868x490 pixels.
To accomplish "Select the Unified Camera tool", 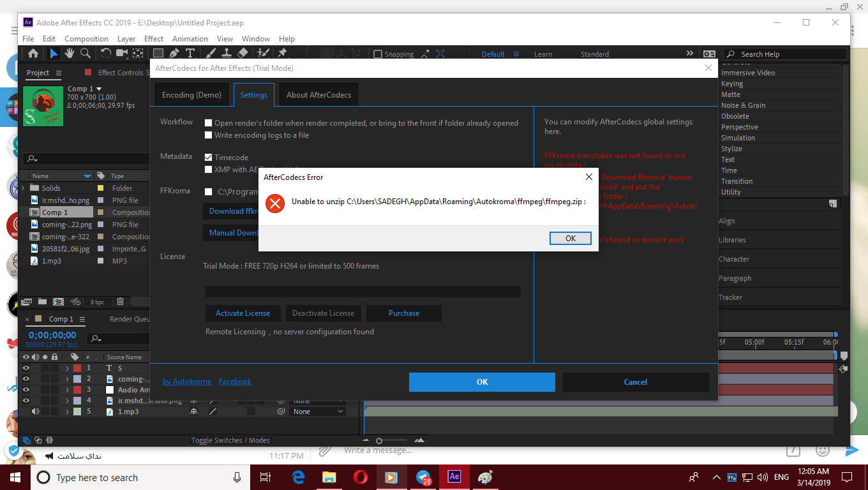I will tap(121, 54).
